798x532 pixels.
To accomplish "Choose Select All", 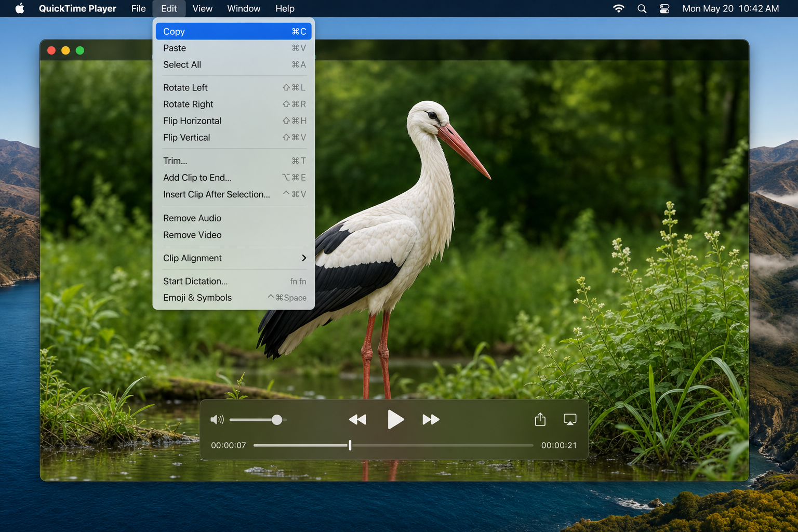I will pyautogui.click(x=234, y=64).
